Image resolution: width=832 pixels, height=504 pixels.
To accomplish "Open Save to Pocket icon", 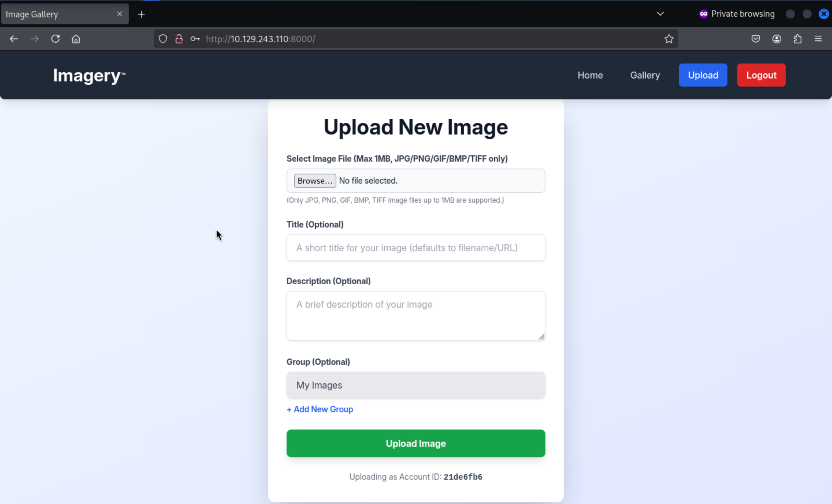I will click(x=756, y=39).
